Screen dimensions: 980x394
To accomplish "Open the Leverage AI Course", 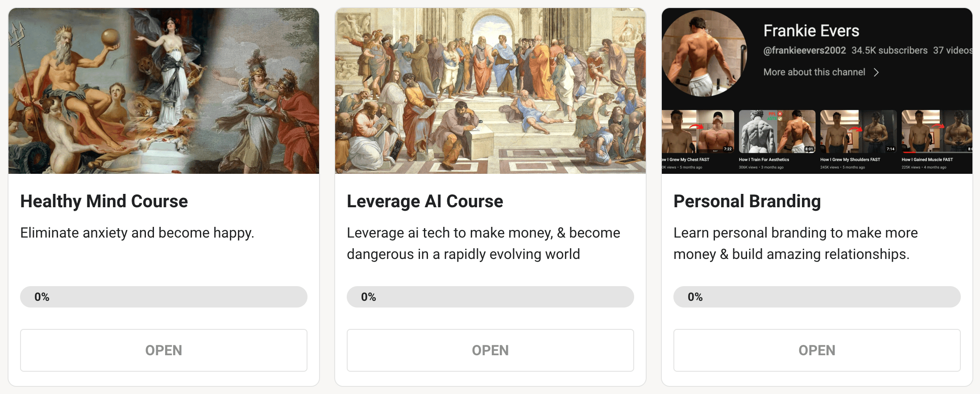I will coord(490,350).
